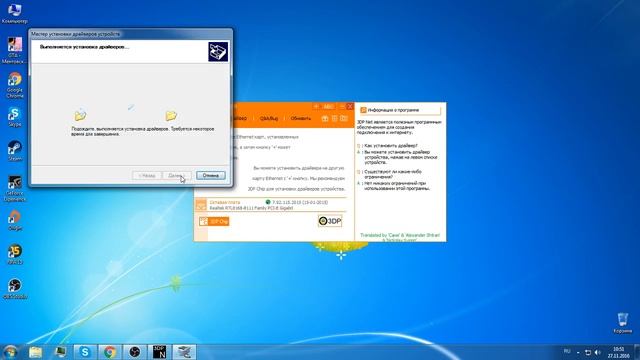The height and width of the screenshot is (360, 640).
Task: Show hidden tray icons arrow
Action: tap(578, 352)
